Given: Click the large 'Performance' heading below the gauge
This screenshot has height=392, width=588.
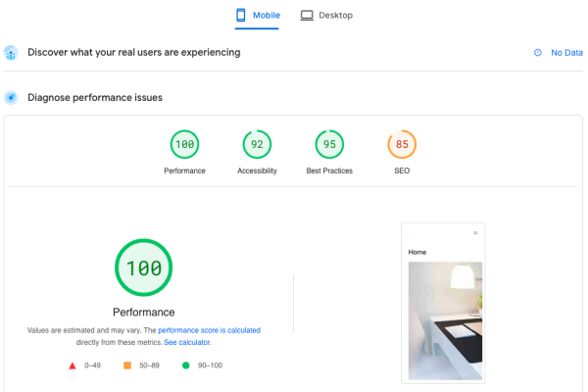Looking at the screenshot, I should tap(144, 312).
